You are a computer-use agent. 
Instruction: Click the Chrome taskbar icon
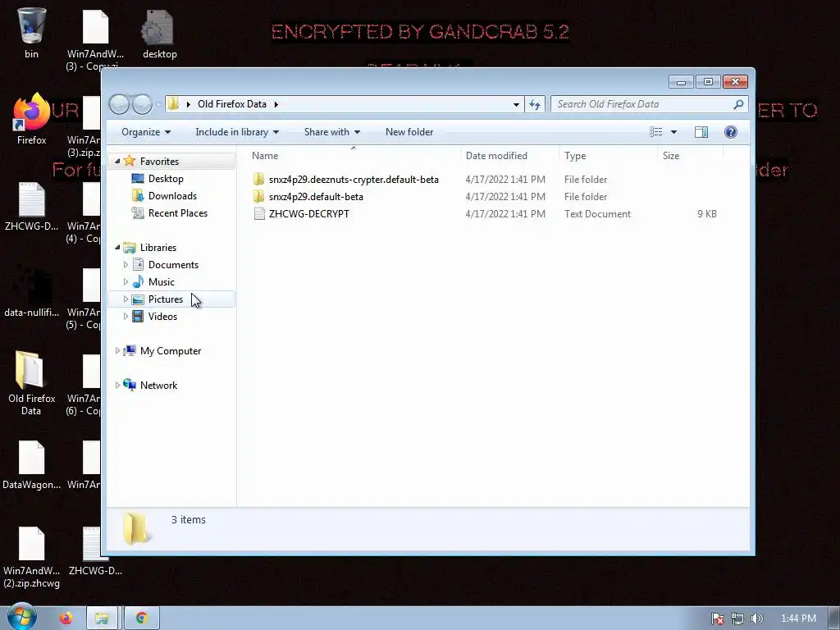(141, 619)
